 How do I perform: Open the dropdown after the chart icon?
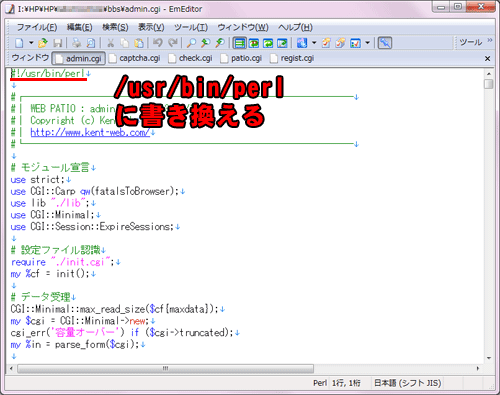click(367, 43)
